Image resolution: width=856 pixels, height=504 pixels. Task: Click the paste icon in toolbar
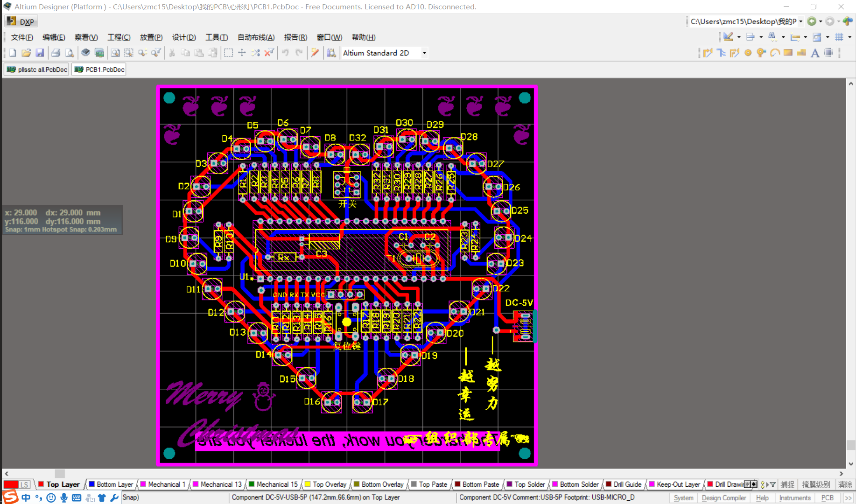point(199,53)
